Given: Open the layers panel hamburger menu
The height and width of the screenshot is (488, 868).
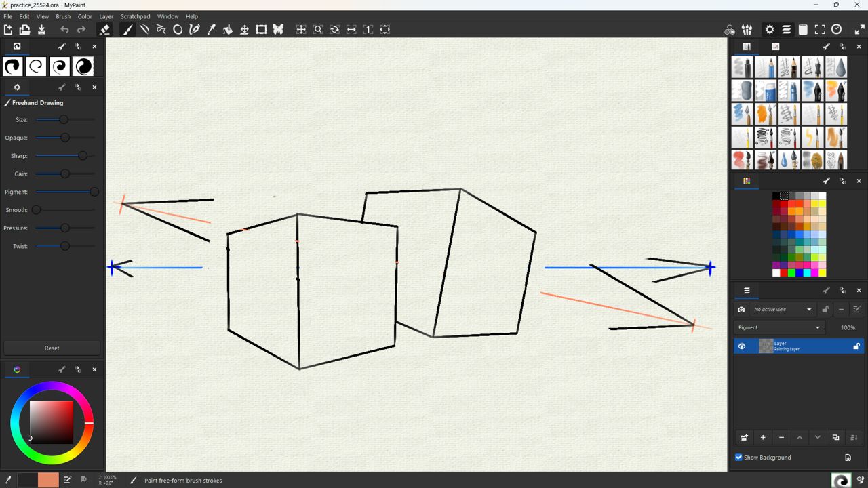Looking at the screenshot, I should pos(747,291).
